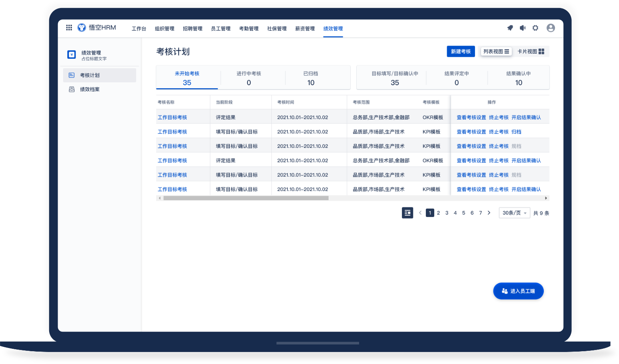Click the dark list layout icon beside pagination
Screen dimensions: 619x364
tap(407, 213)
